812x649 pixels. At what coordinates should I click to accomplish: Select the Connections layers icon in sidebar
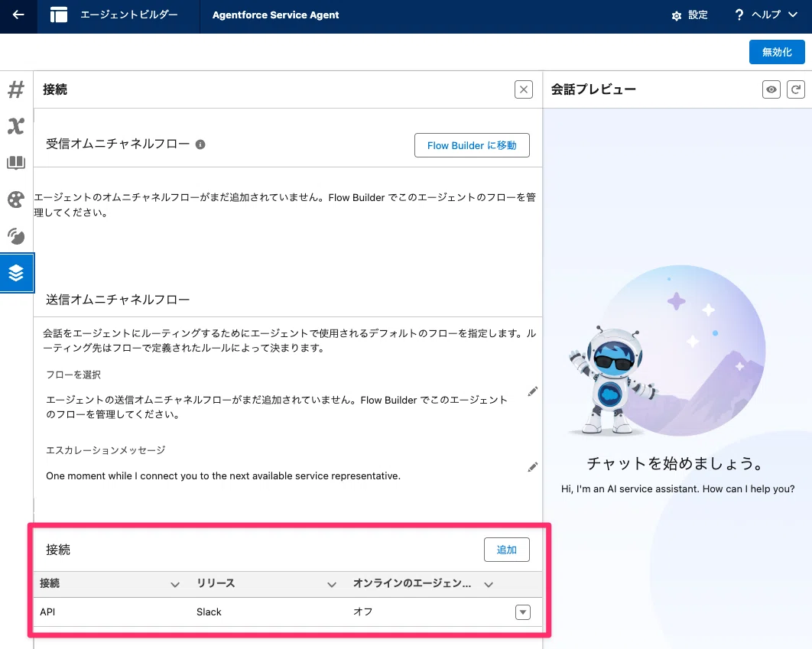tap(17, 273)
